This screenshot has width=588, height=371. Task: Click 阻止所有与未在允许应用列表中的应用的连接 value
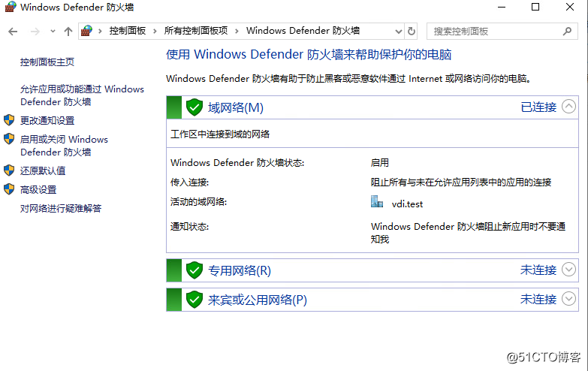tap(461, 182)
